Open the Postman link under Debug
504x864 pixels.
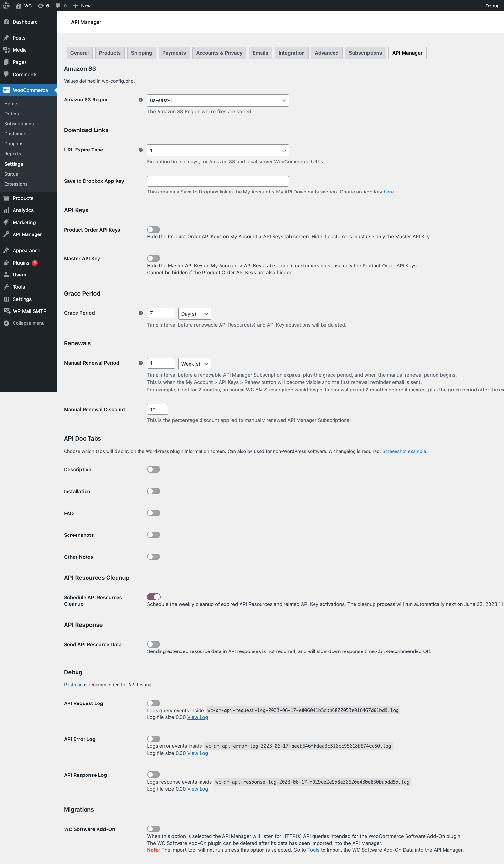point(73,684)
